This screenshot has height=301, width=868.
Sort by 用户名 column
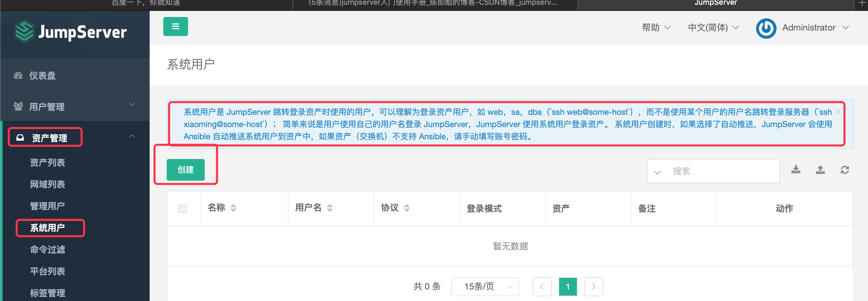[330, 208]
